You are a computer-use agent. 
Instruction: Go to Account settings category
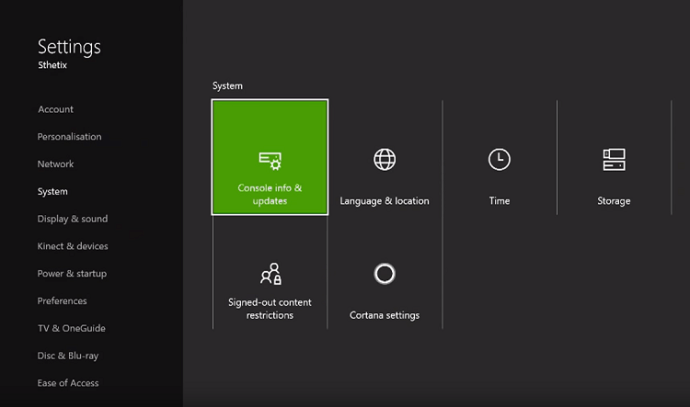pos(55,109)
